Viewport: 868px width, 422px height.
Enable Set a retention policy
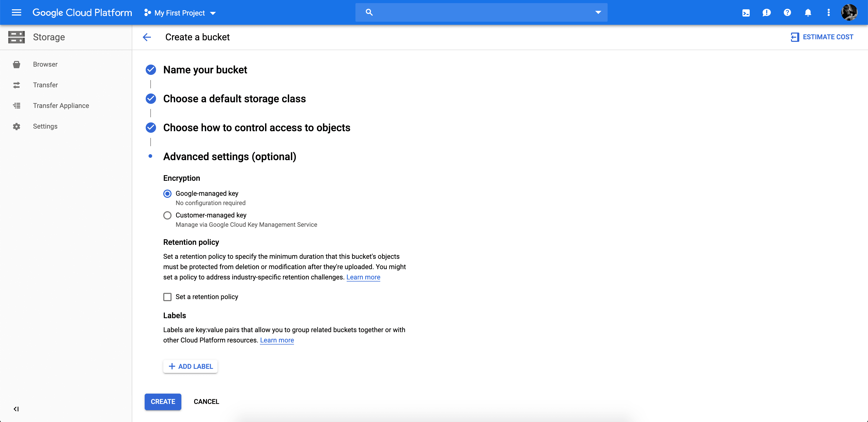[x=167, y=297]
